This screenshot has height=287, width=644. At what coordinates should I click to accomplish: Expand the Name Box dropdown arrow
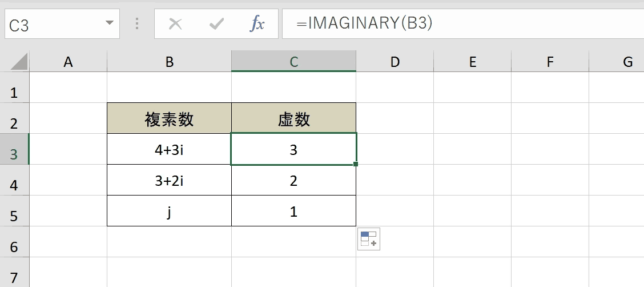[x=109, y=23]
